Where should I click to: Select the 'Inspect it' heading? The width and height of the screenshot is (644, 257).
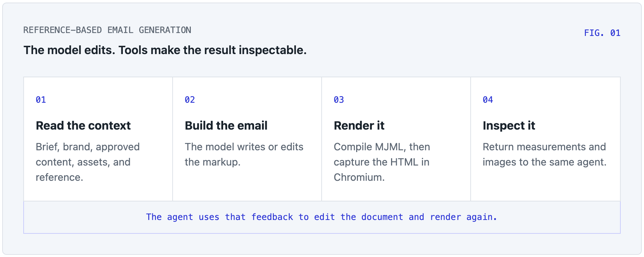(x=509, y=126)
